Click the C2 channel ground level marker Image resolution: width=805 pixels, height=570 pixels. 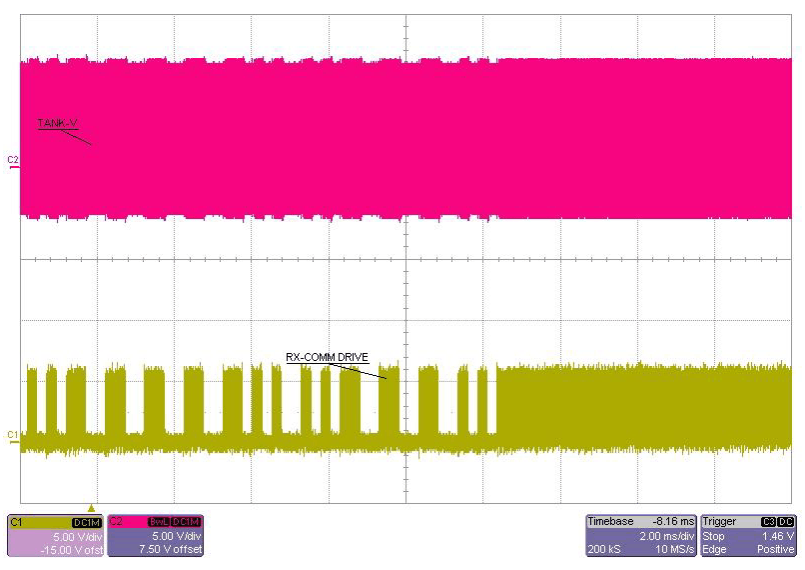point(13,161)
